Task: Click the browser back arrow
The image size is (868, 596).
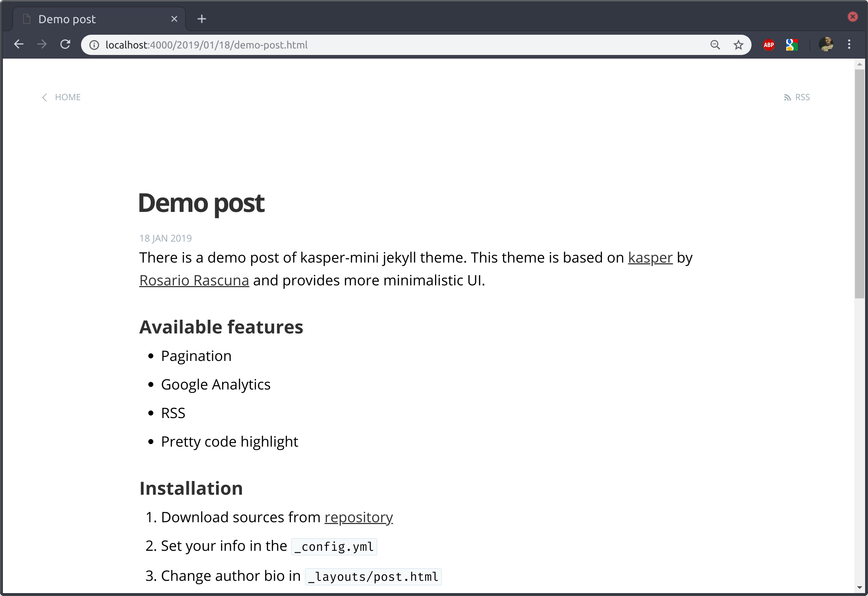Action: (x=19, y=44)
